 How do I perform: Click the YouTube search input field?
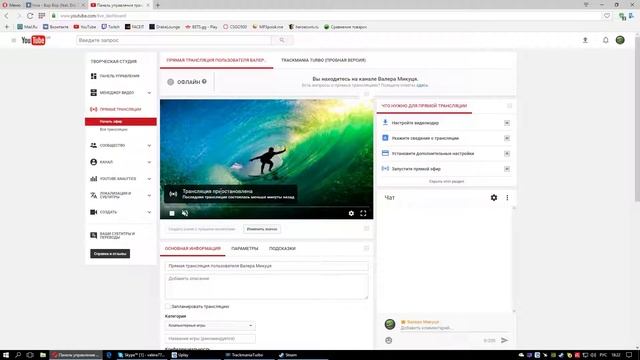tap(173, 40)
